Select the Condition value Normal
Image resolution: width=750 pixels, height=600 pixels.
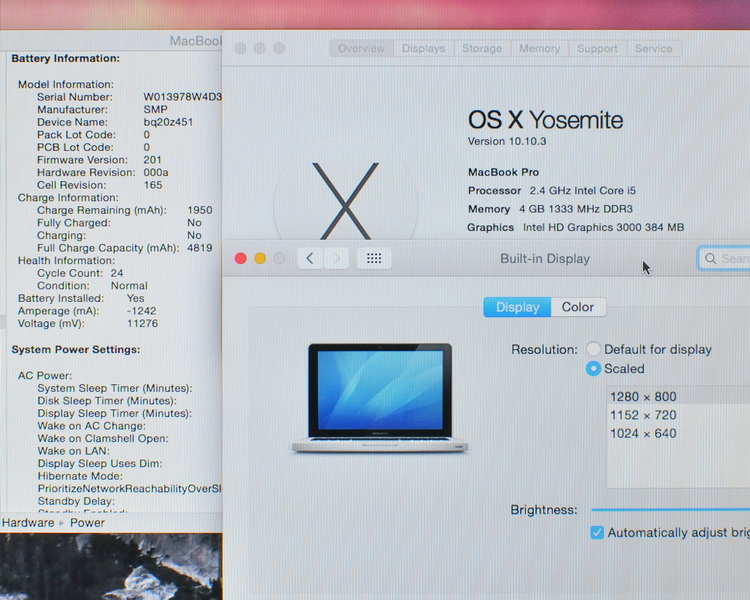coord(129,286)
